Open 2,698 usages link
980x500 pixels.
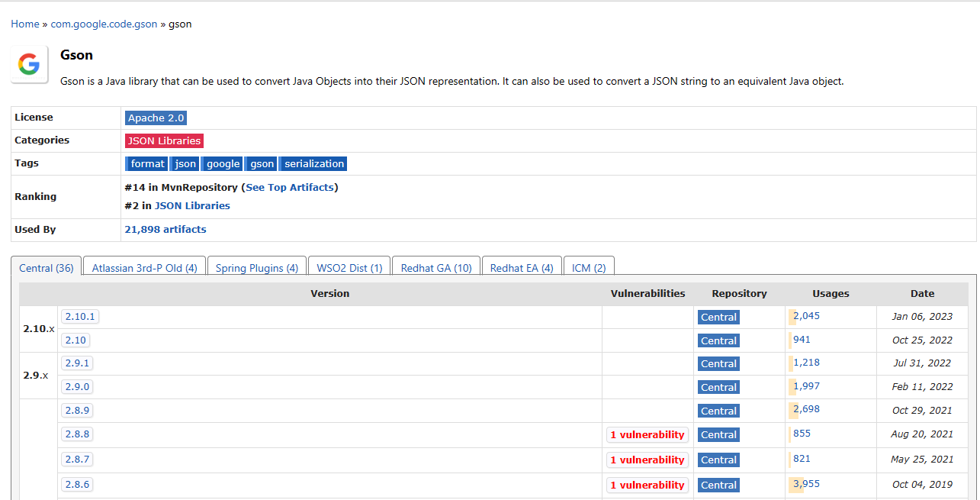click(x=806, y=408)
